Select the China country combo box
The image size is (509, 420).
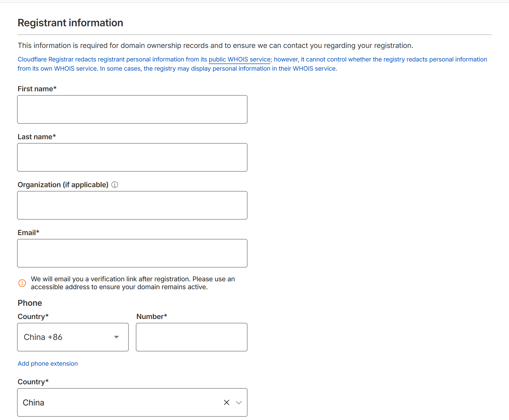(x=120, y=402)
